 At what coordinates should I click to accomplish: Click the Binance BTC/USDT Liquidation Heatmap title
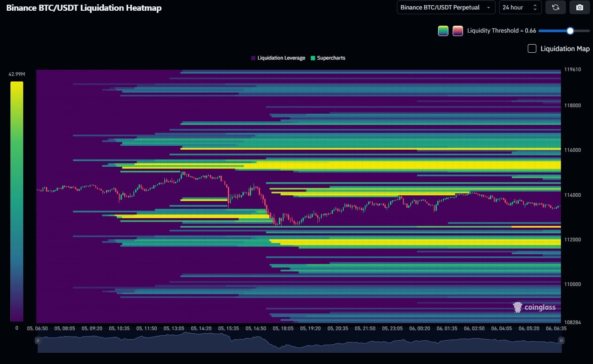84,8
